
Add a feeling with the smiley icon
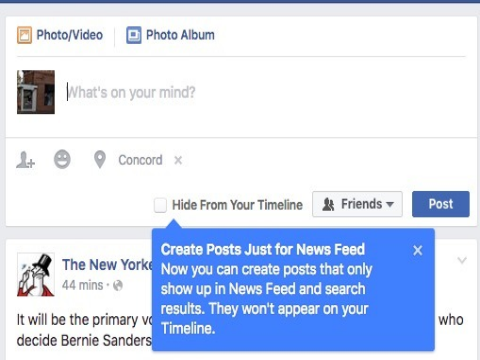click(x=62, y=159)
